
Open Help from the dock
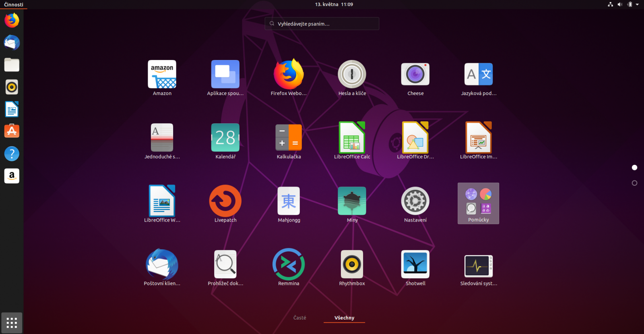pos(12,154)
